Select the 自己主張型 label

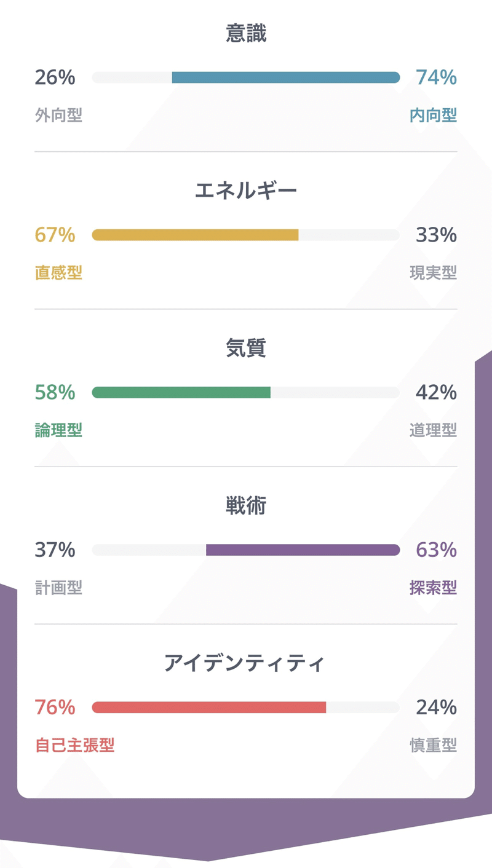(74, 746)
